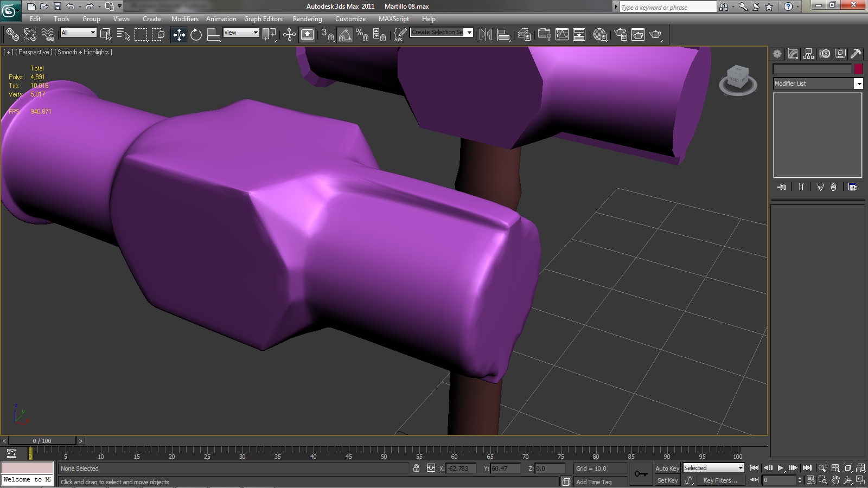This screenshot has height=488, width=868.
Task: Open the Modifiers menu
Action: 185,18
